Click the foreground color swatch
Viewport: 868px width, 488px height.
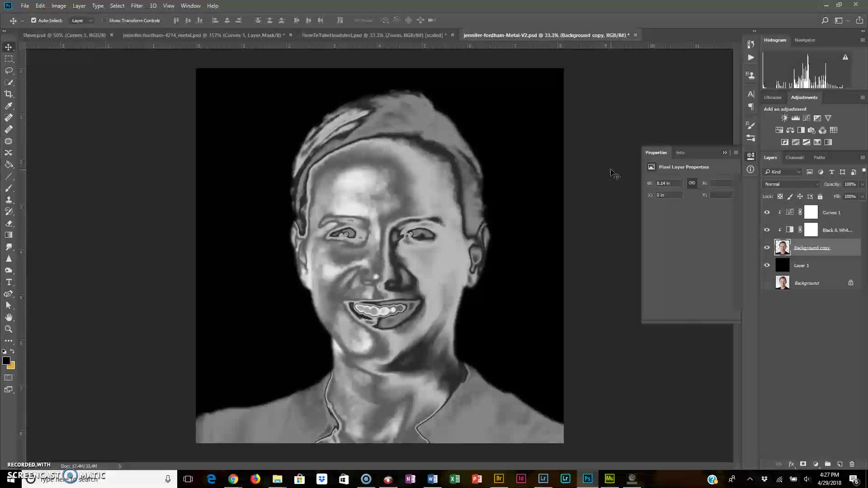[x=6, y=361]
